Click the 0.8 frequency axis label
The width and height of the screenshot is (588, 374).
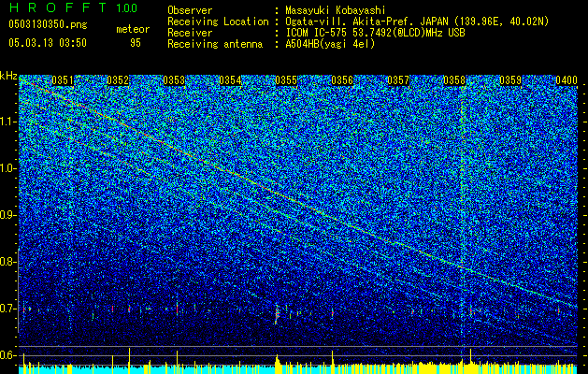pyautogui.click(x=8, y=262)
